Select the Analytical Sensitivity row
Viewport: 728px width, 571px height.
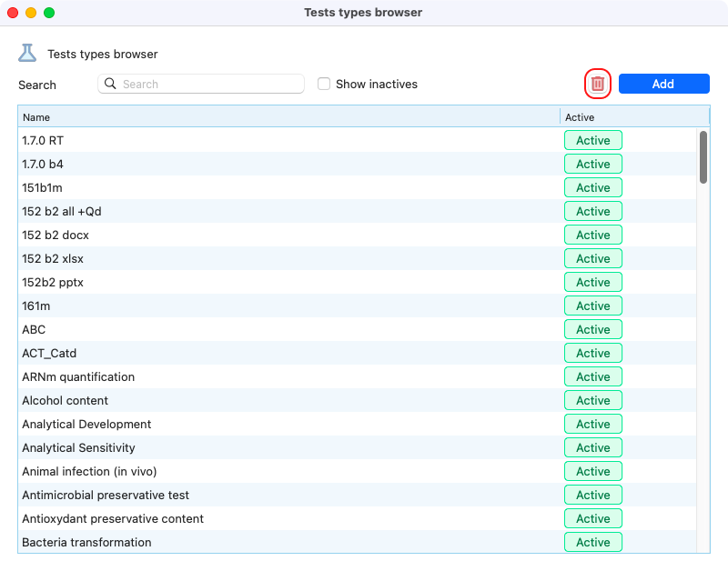click(x=357, y=448)
